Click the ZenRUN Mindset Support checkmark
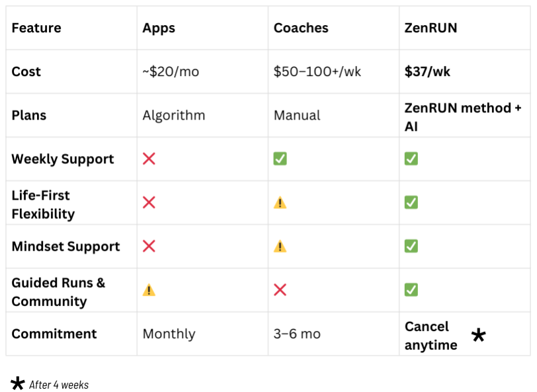This screenshot has width=537, height=392. point(411,246)
